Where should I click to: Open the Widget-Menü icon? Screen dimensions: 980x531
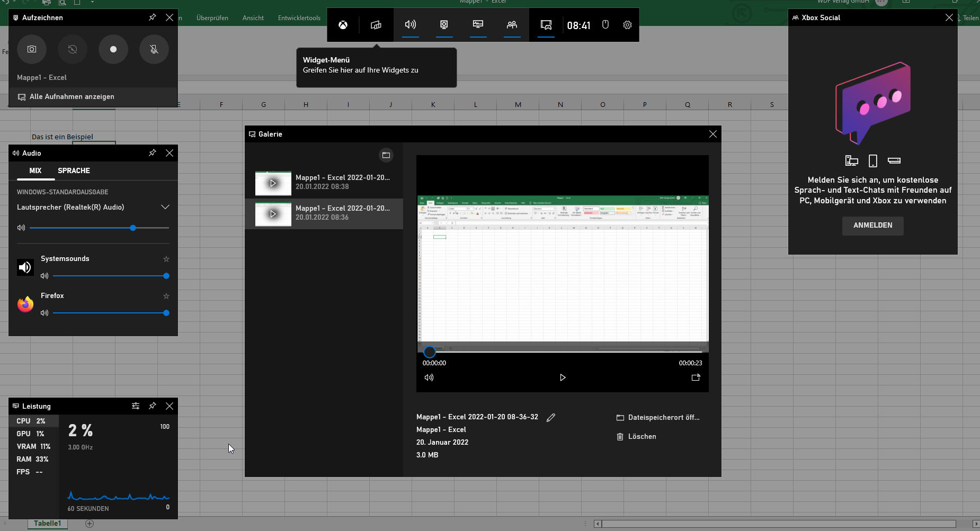pos(376,25)
